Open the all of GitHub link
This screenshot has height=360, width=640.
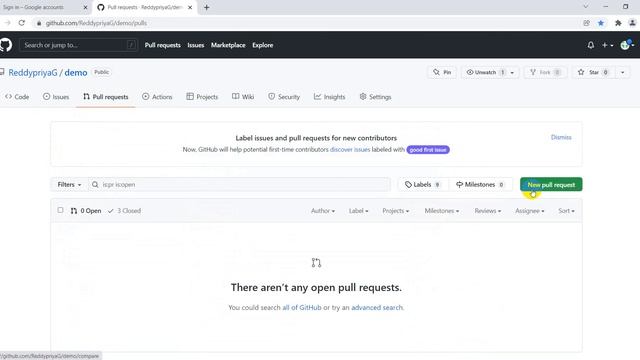(x=302, y=307)
